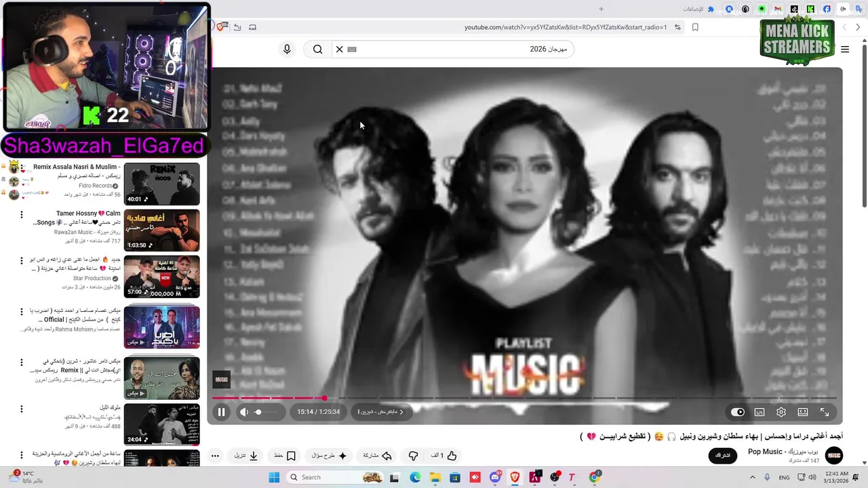The width and height of the screenshot is (868, 488).
Task: Start voice search with the microphone
Action: pyautogui.click(x=287, y=49)
